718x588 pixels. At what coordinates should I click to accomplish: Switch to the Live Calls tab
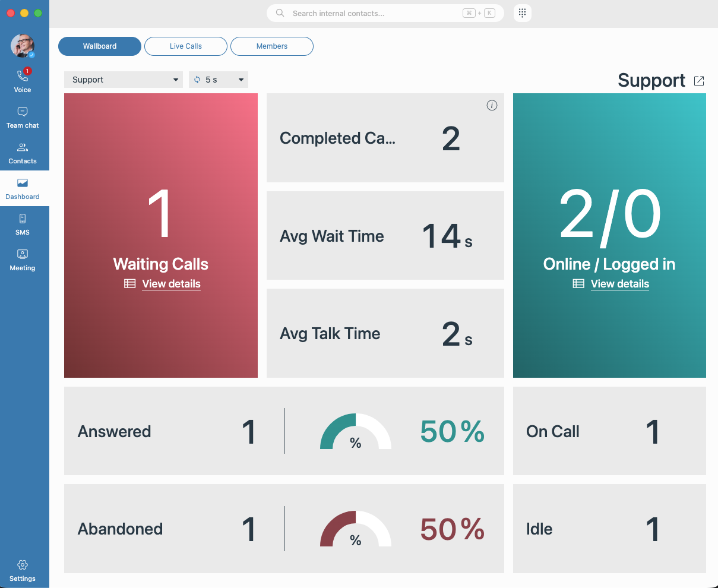[185, 46]
